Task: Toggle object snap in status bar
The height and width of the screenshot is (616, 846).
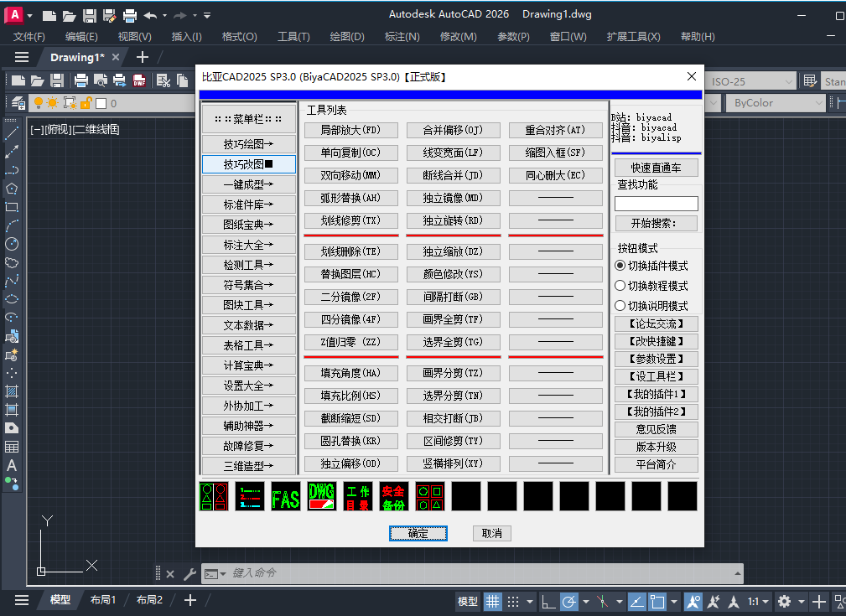Action: click(x=657, y=601)
